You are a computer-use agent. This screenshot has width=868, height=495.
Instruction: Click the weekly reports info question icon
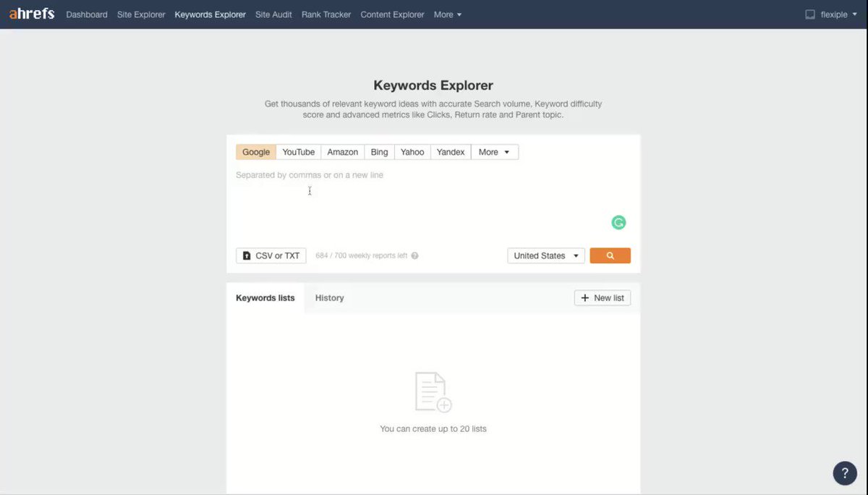pyautogui.click(x=414, y=255)
